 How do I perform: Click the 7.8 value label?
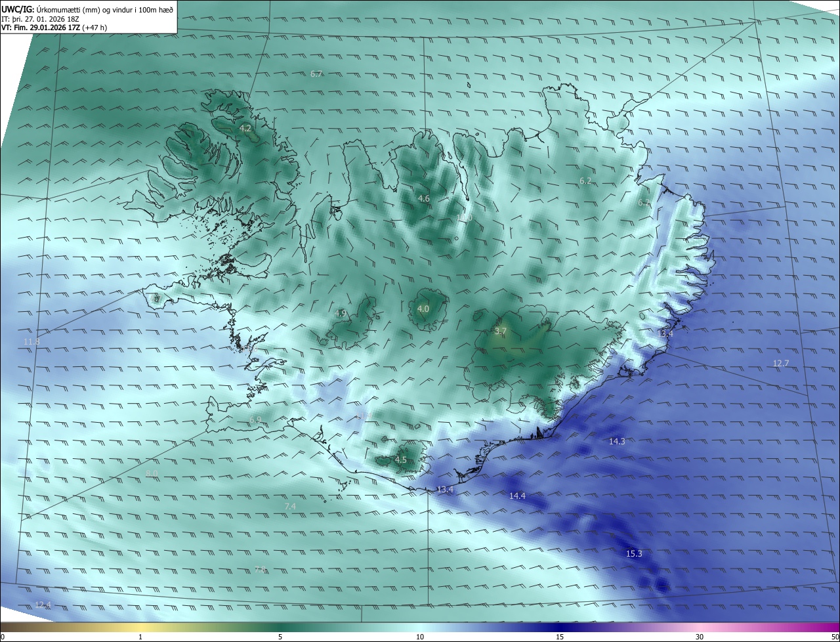click(x=260, y=570)
